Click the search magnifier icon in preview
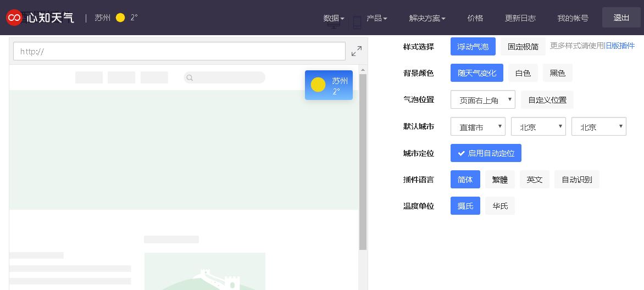644x290 pixels. coord(190,77)
